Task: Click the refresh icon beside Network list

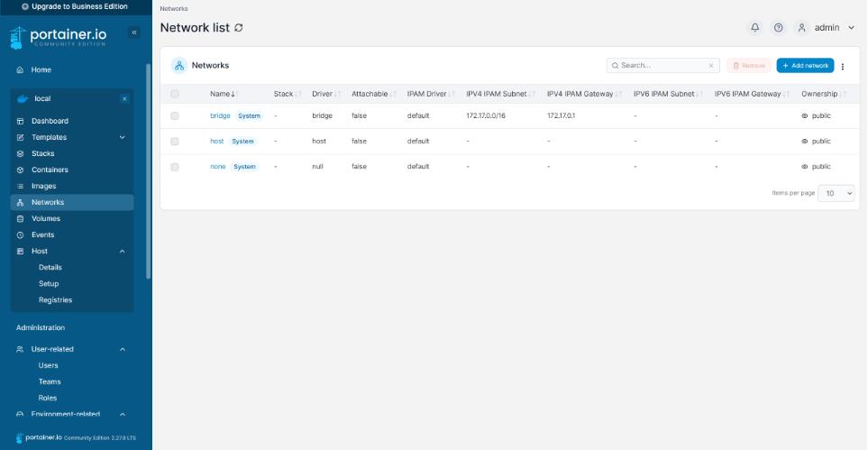Action: click(239, 28)
